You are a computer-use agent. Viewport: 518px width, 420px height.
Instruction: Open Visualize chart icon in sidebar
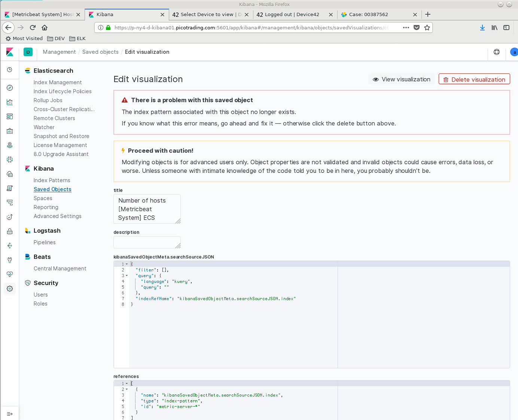click(10, 102)
